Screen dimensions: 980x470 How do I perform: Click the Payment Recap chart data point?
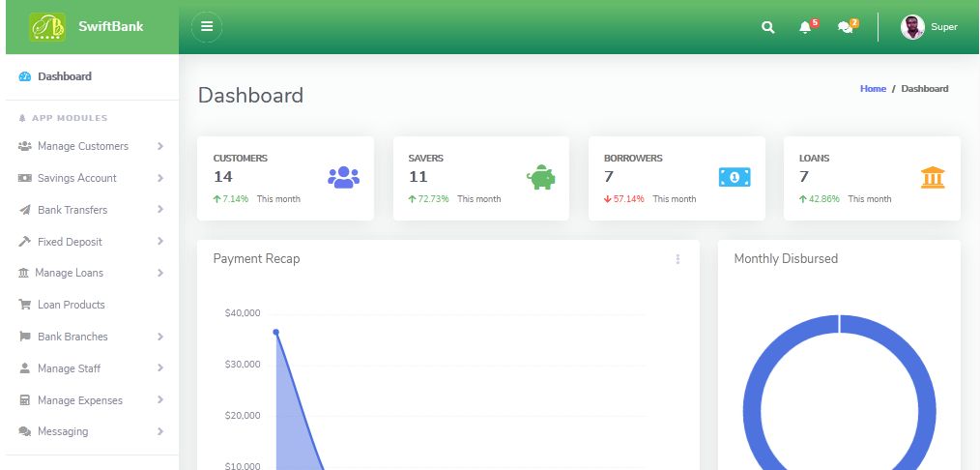tap(275, 332)
